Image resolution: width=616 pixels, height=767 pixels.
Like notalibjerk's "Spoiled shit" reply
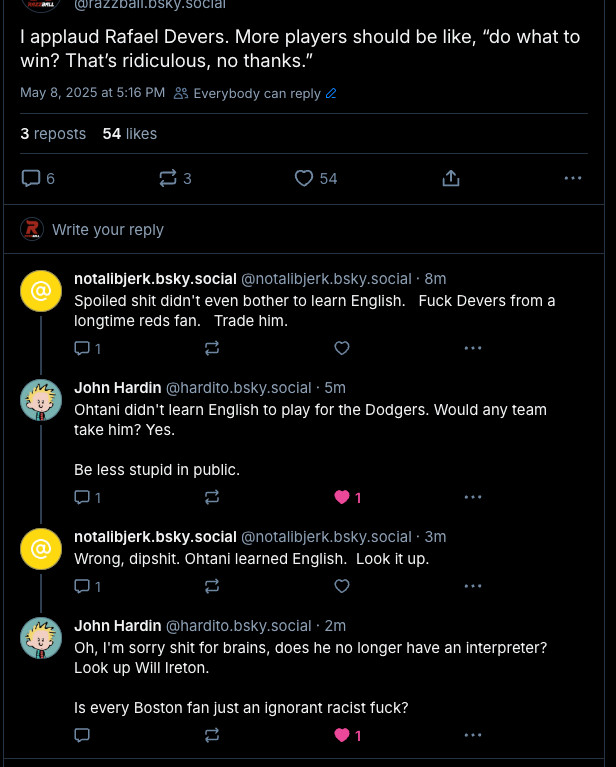click(342, 348)
